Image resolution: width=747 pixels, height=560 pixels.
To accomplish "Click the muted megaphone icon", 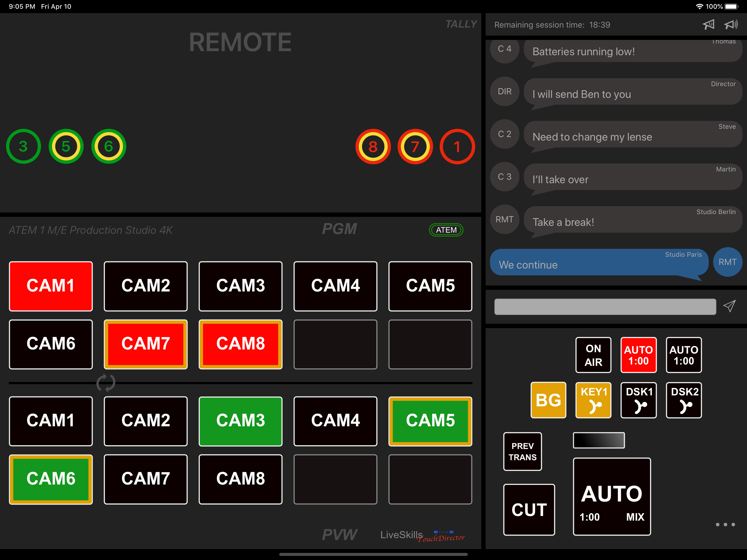I will pos(708,25).
